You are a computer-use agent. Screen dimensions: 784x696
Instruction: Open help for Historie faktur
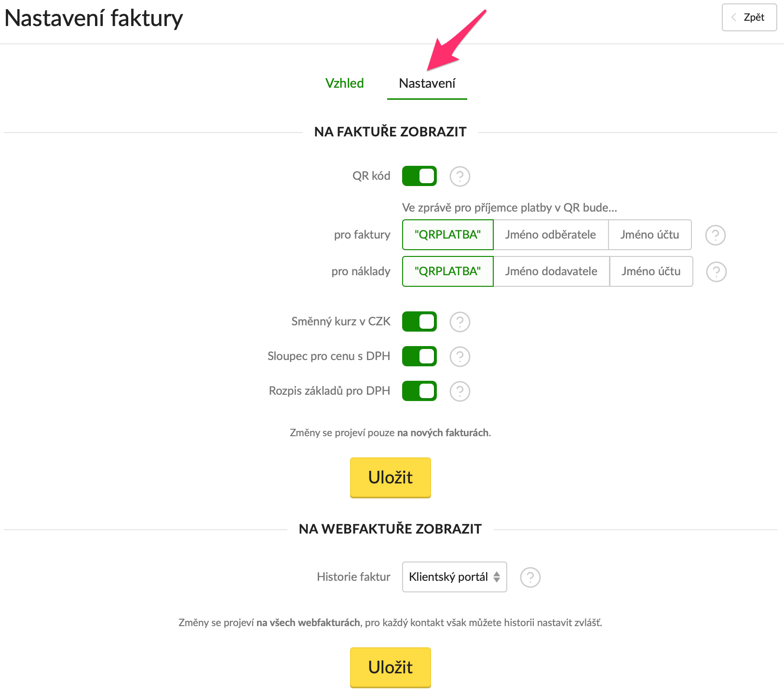[x=530, y=577]
